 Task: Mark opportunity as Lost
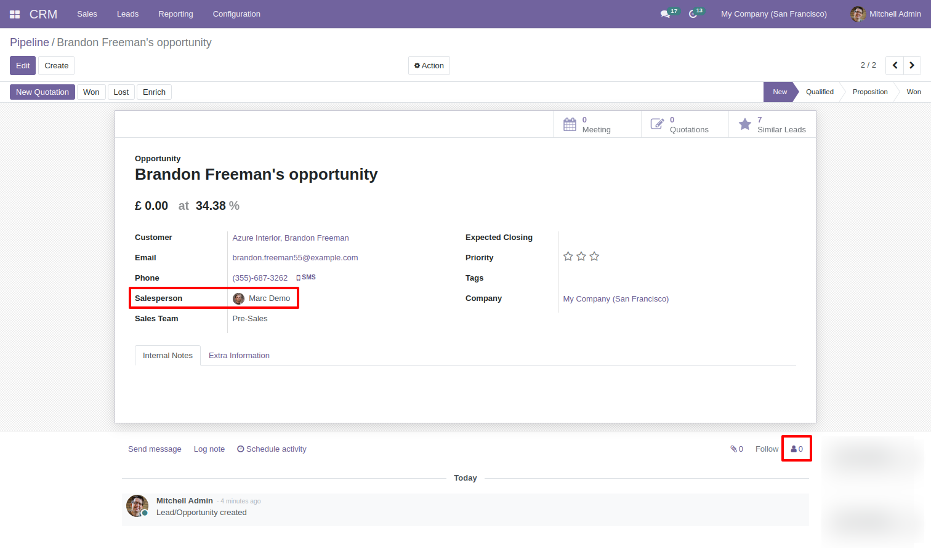121,92
